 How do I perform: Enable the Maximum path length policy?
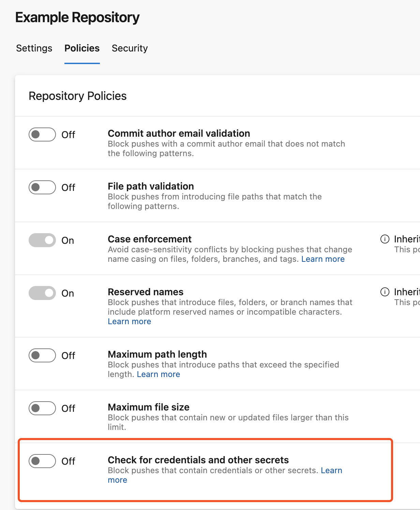pos(42,355)
